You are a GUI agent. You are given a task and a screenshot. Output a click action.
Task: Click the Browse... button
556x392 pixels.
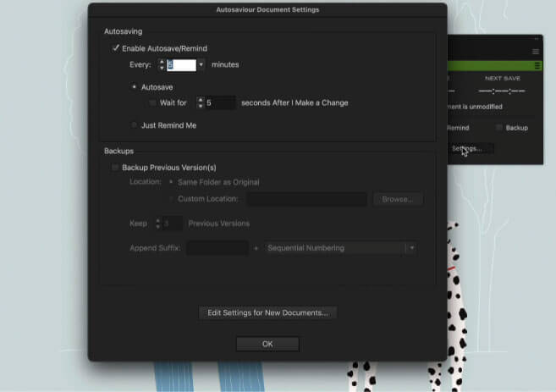coord(398,199)
